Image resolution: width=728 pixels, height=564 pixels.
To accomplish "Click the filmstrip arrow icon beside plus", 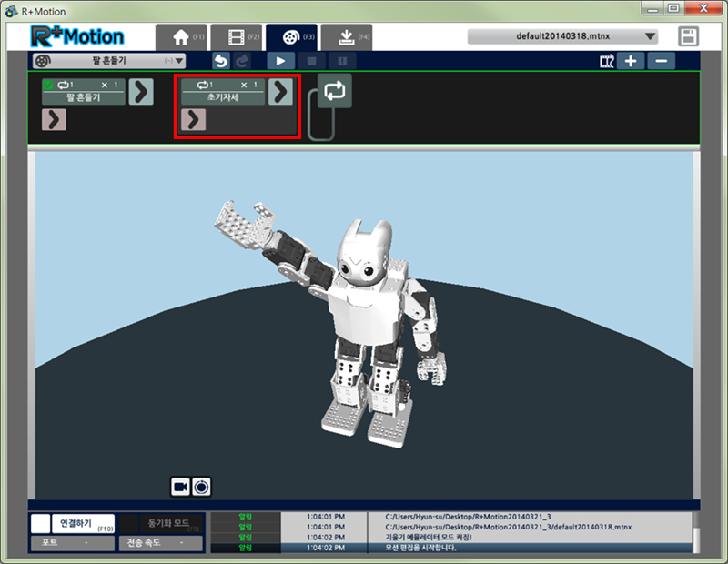I will 606,61.
